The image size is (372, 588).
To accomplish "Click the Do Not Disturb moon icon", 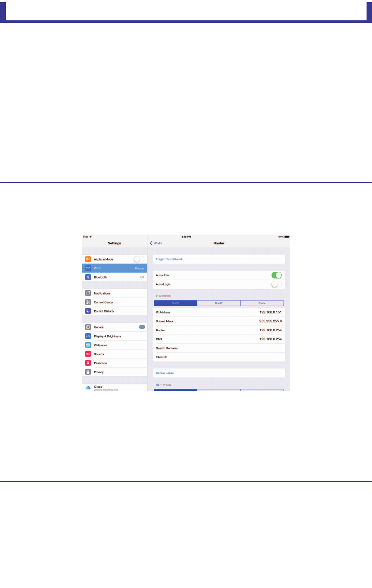I will pos(88,311).
